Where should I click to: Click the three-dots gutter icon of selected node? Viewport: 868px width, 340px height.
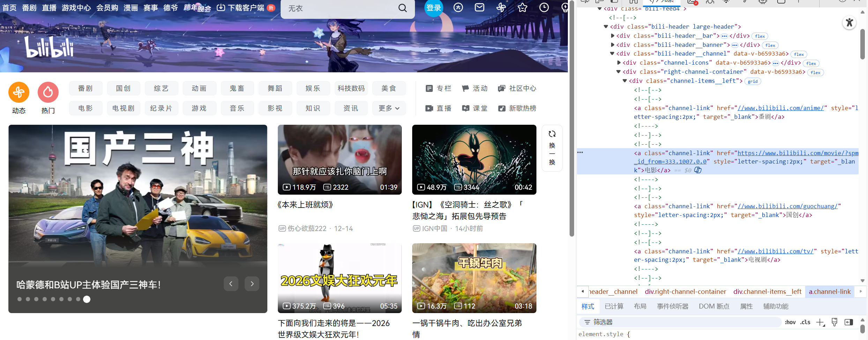[580, 152]
